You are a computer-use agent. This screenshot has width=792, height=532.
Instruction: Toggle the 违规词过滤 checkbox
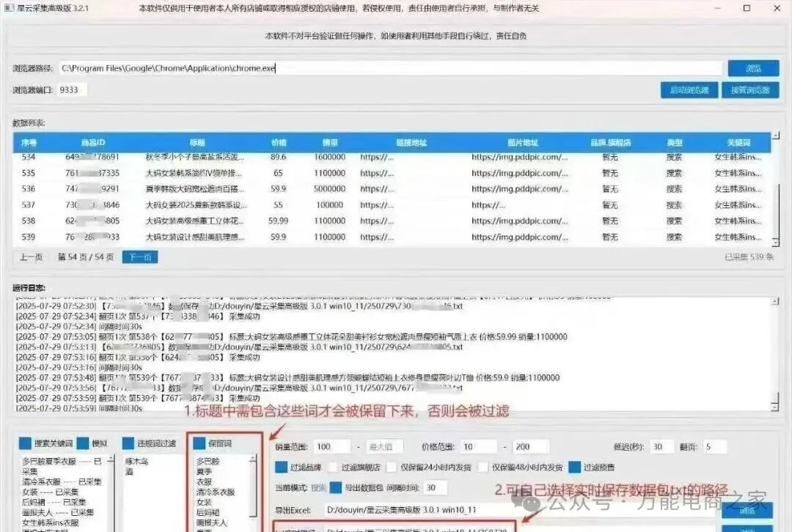pyautogui.click(x=128, y=443)
